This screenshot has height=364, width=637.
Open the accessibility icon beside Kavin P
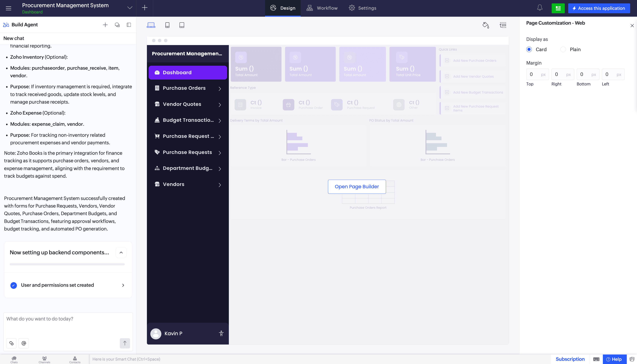tap(221, 334)
